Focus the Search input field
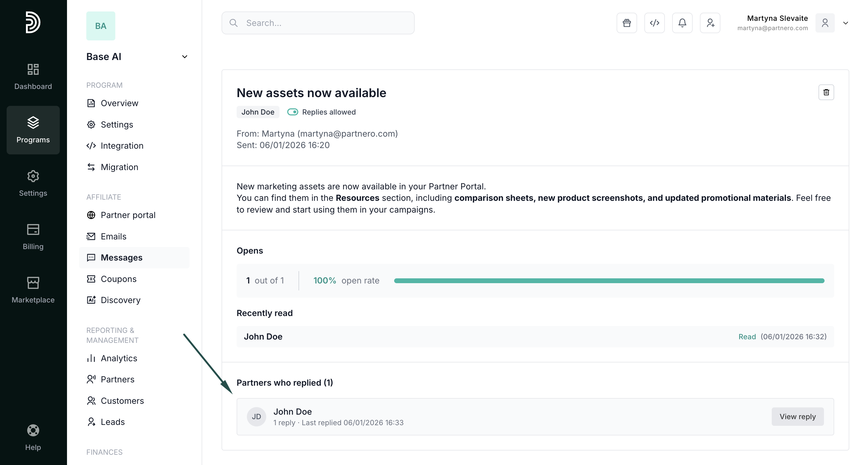This screenshot has height=465, width=868. 318,23
